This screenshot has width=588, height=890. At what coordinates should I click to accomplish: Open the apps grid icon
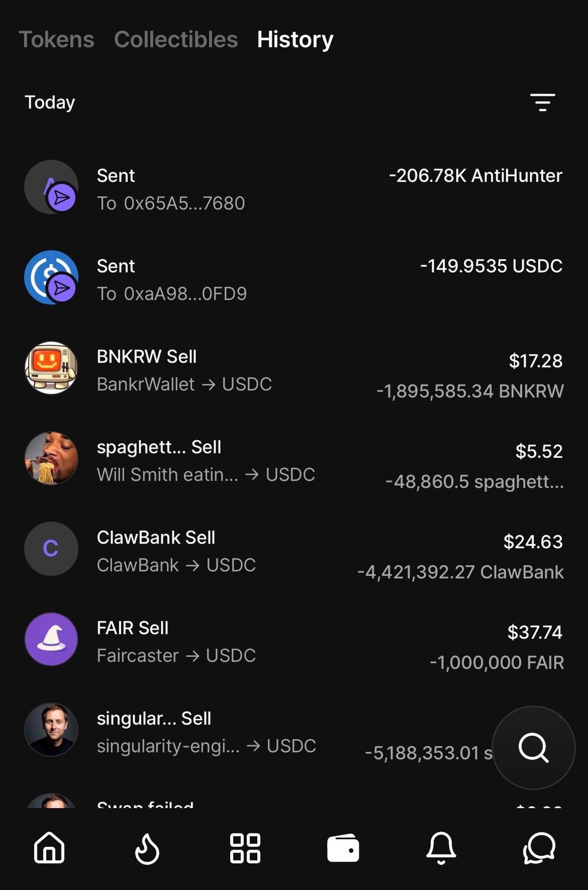245,848
